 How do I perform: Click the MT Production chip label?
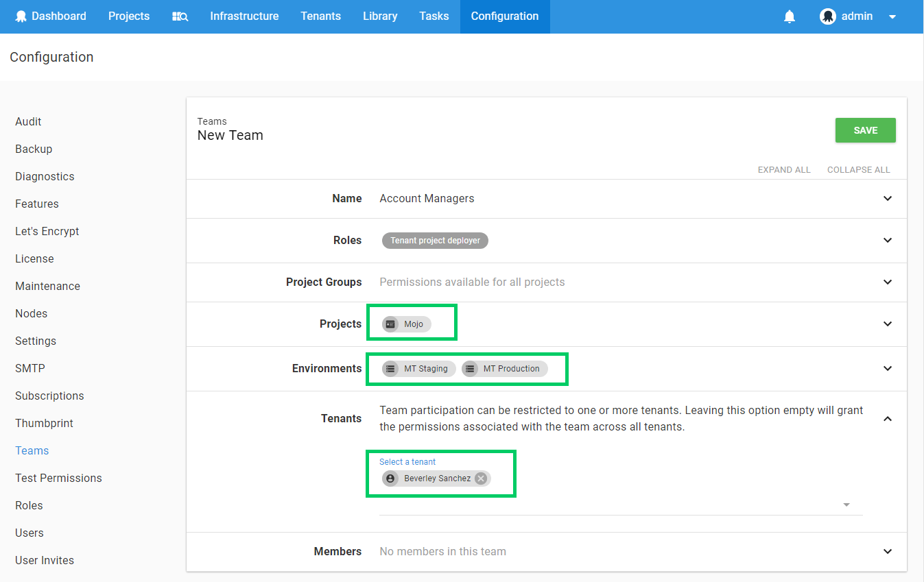tap(512, 369)
